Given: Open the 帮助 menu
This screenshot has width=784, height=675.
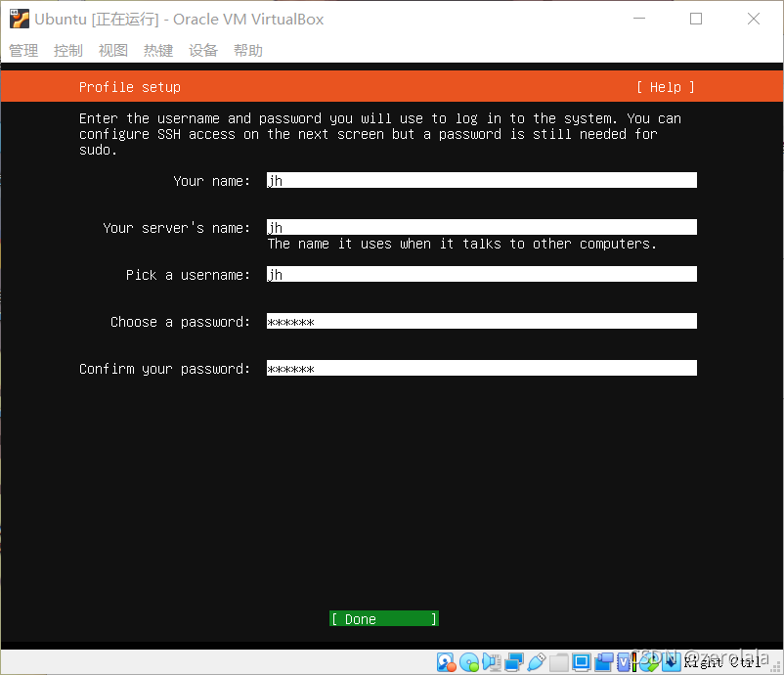Looking at the screenshot, I should (248, 51).
